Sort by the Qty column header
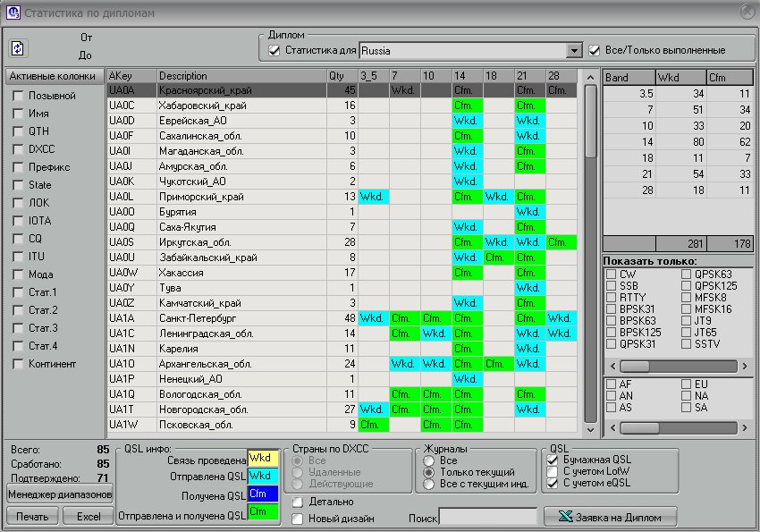The height and width of the screenshot is (532, 760). 341,76
